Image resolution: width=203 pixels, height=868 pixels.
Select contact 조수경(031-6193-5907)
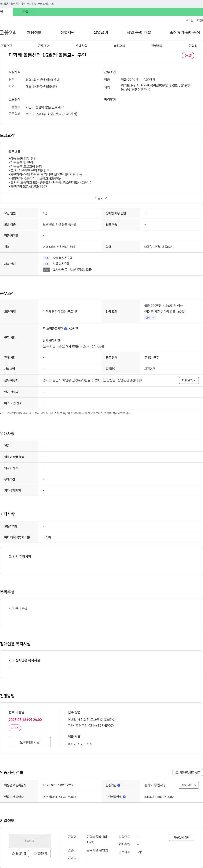(59, 797)
